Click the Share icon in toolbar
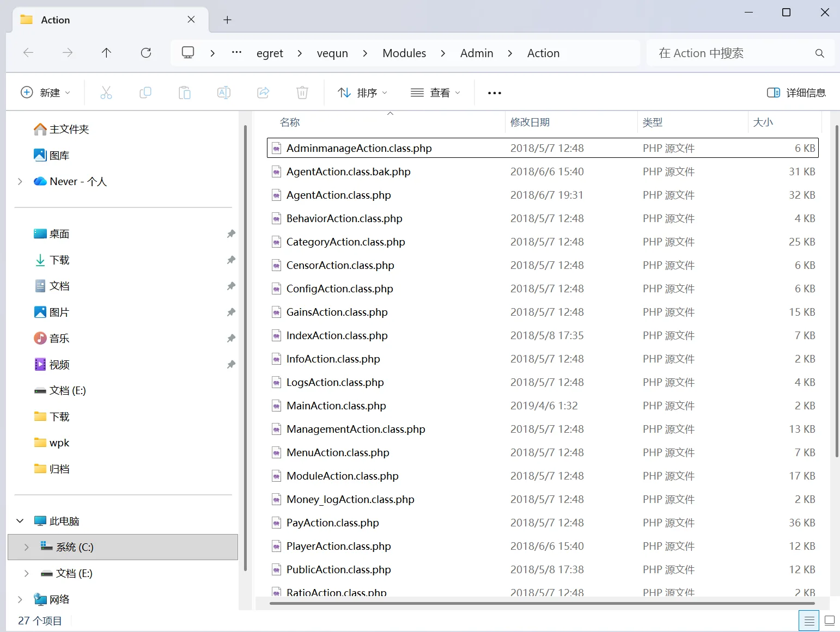Screen dimensions: 840x632 (263, 93)
